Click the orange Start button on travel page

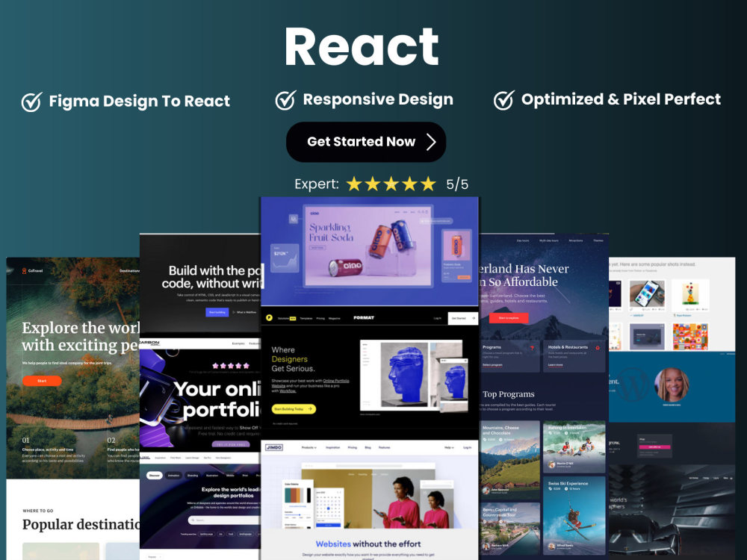click(x=42, y=381)
